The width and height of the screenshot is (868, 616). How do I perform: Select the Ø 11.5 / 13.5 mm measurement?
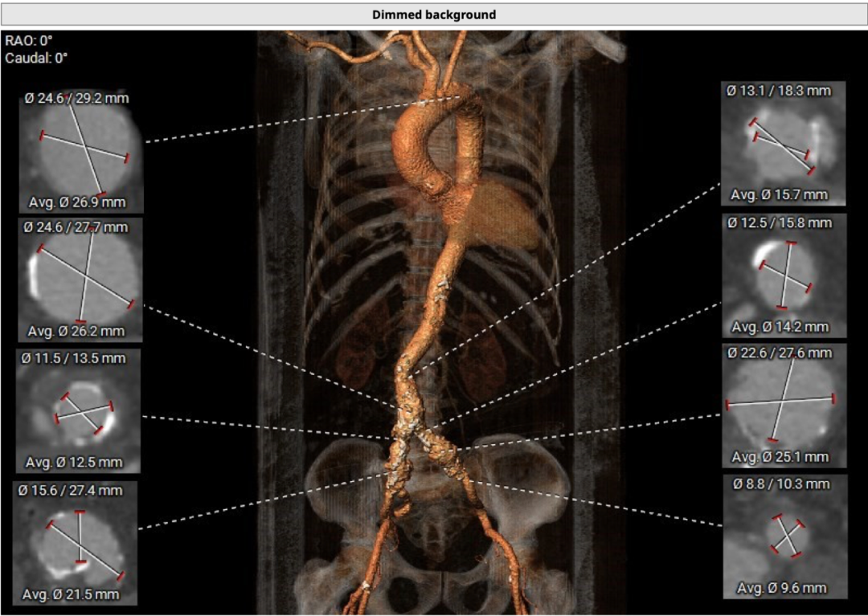pyautogui.click(x=74, y=358)
